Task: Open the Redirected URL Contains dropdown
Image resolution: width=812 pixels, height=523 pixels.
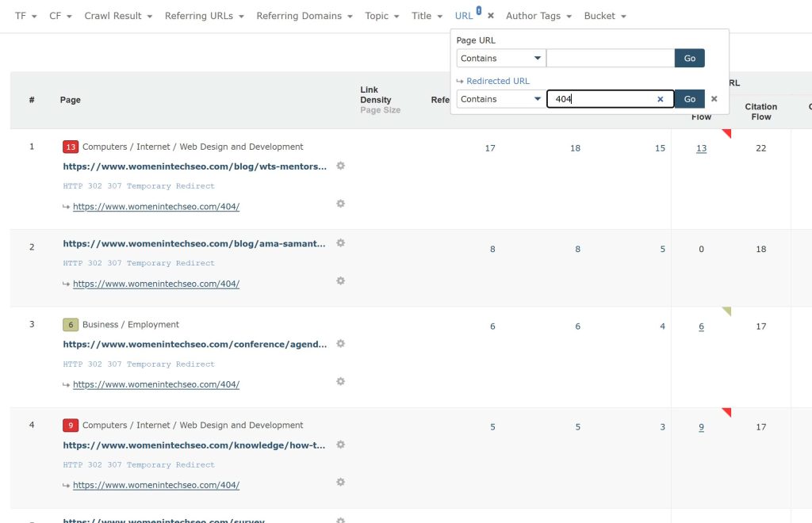Action: [501, 99]
